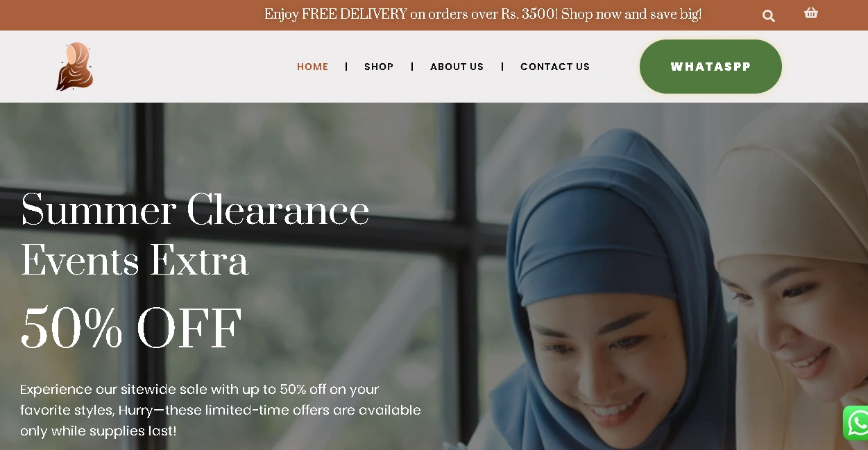Select ABOUT US in navigation
Screen dimensions: 868x450
(457, 67)
